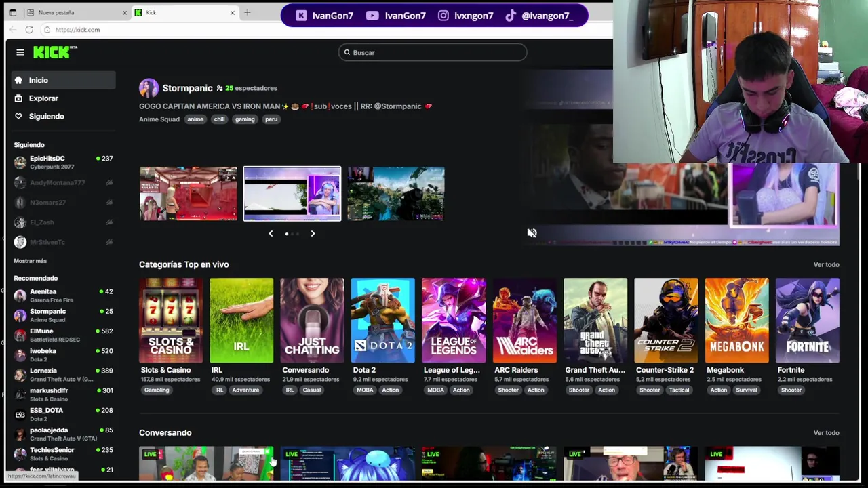Open AndyMontana777 offline channel in Siguiendo

click(x=64, y=182)
